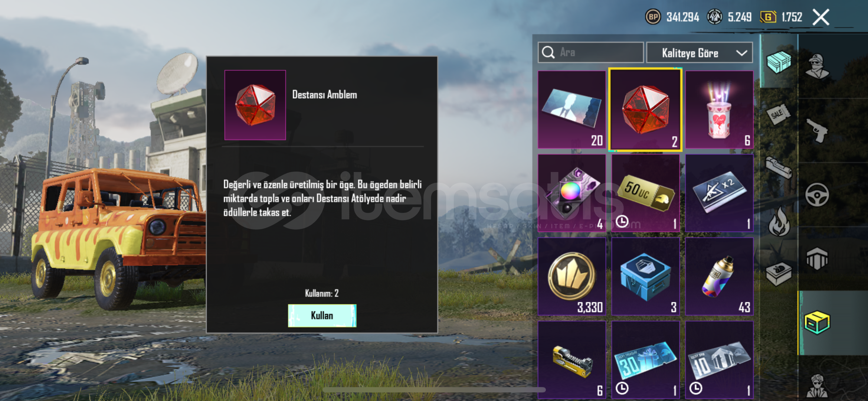868x401 pixels.
Task: Select the spray can graffiti item
Action: pos(719,277)
